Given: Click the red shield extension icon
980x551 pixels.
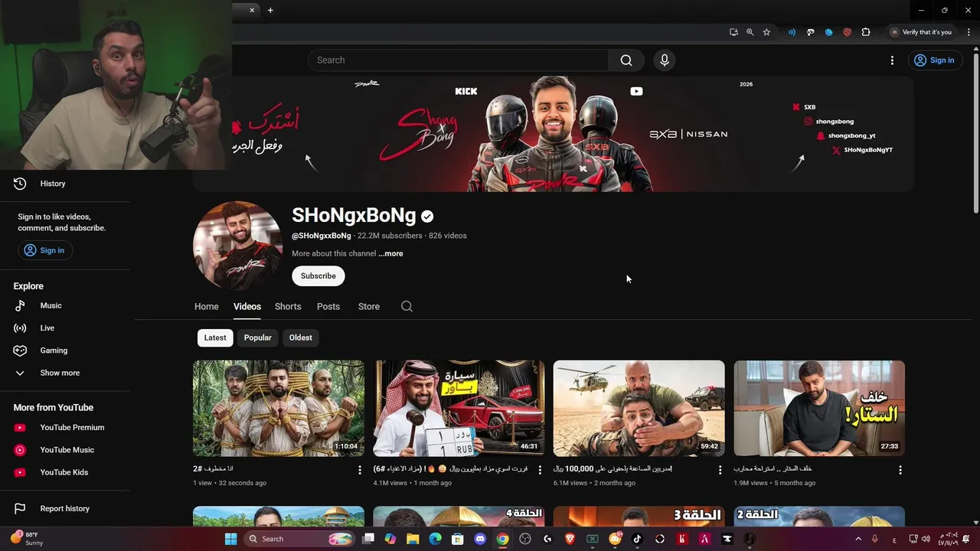Looking at the screenshot, I should (x=847, y=32).
